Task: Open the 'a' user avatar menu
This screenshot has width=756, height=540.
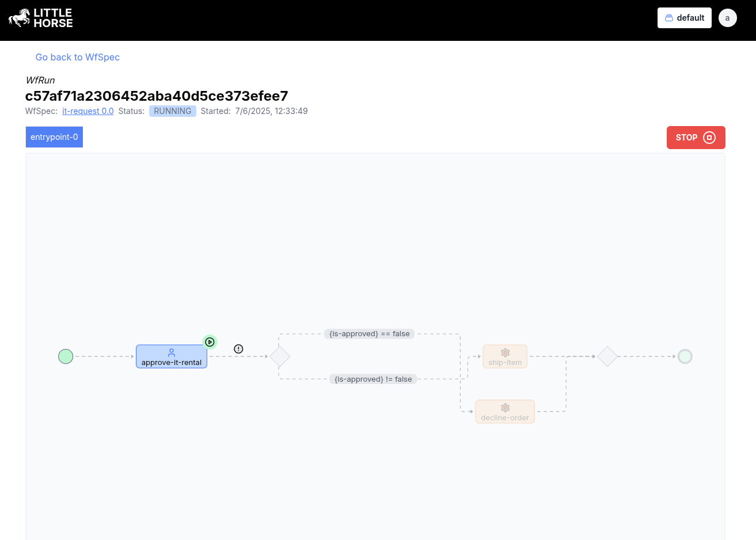Action: (727, 18)
